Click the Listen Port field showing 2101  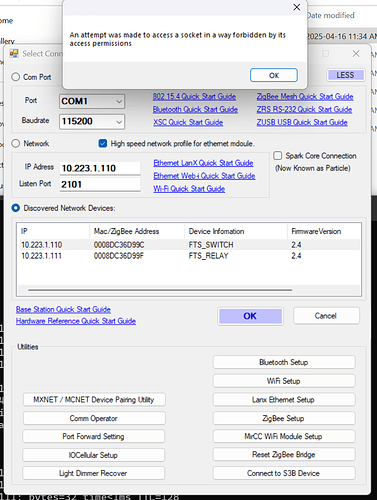point(100,184)
